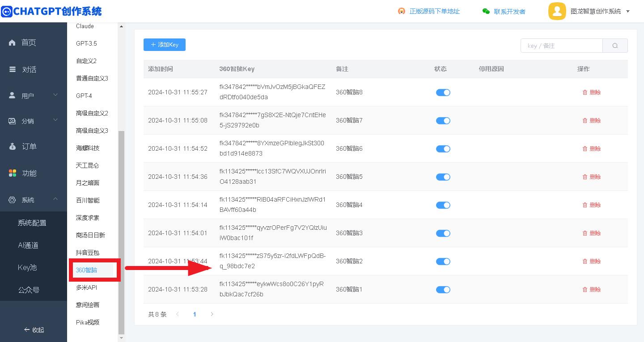Click the person icon beside 用户
The image size is (644, 342).
point(13,96)
